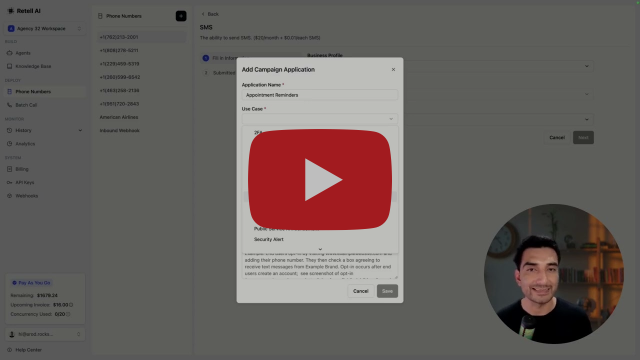Select phone number +1(762)210-2001
The image size is (640, 360).
pos(141,37)
